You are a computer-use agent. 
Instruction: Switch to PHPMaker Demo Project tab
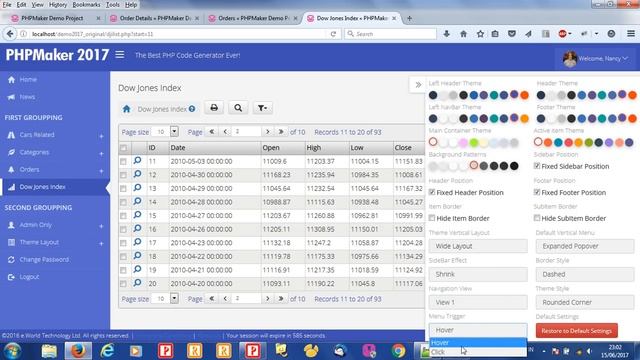55,18
